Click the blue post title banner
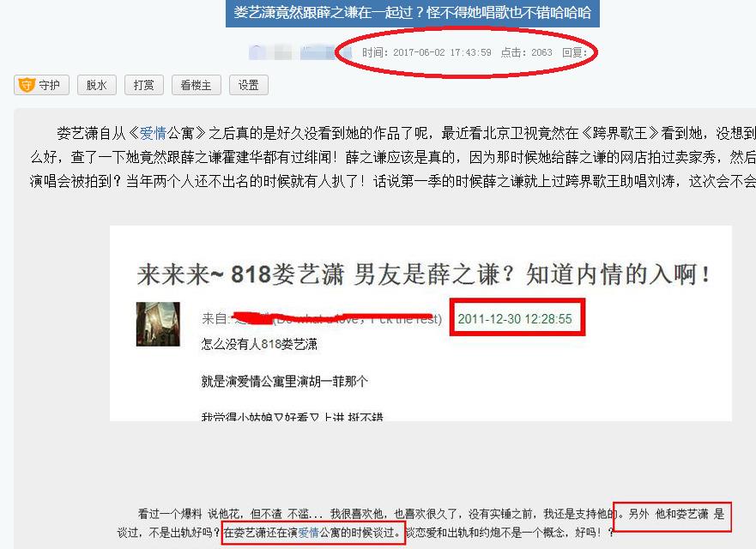This screenshot has width=756, height=549. (412, 12)
